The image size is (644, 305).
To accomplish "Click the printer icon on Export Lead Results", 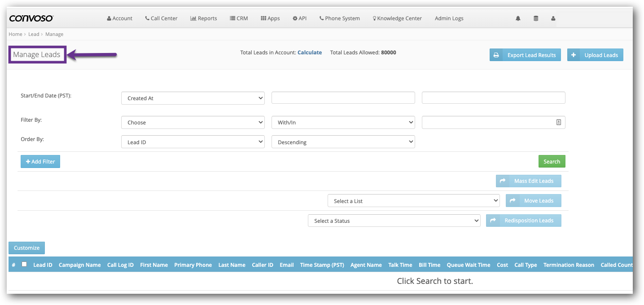I will [496, 55].
